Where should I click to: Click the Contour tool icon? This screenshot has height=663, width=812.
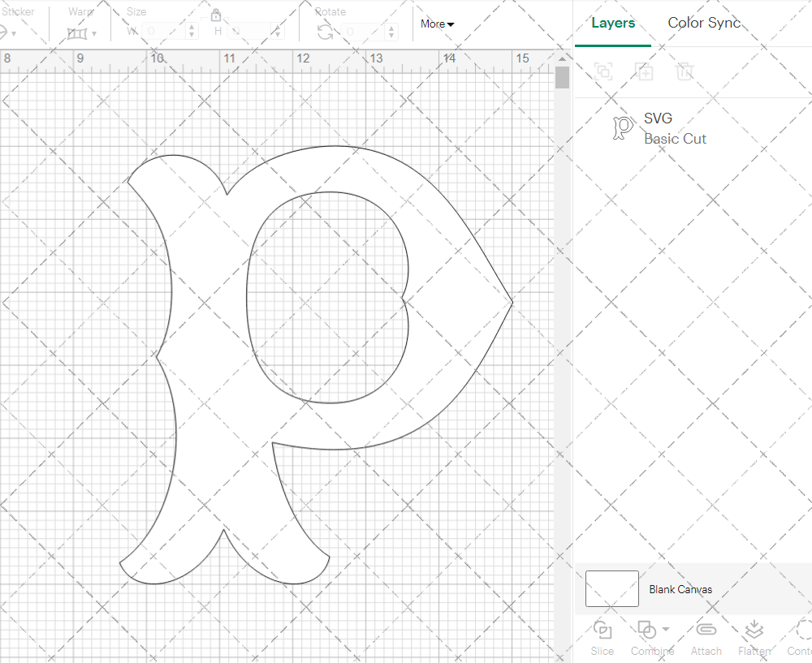804,630
